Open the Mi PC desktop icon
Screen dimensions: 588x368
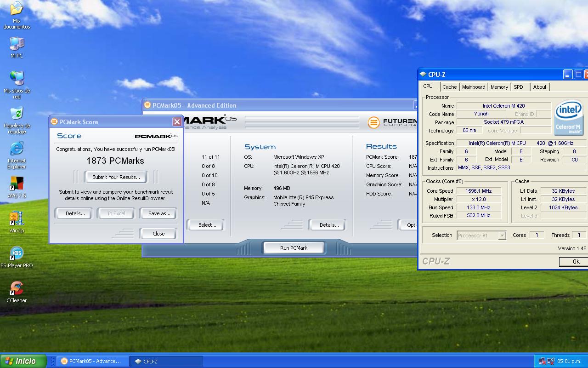(x=17, y=47)
